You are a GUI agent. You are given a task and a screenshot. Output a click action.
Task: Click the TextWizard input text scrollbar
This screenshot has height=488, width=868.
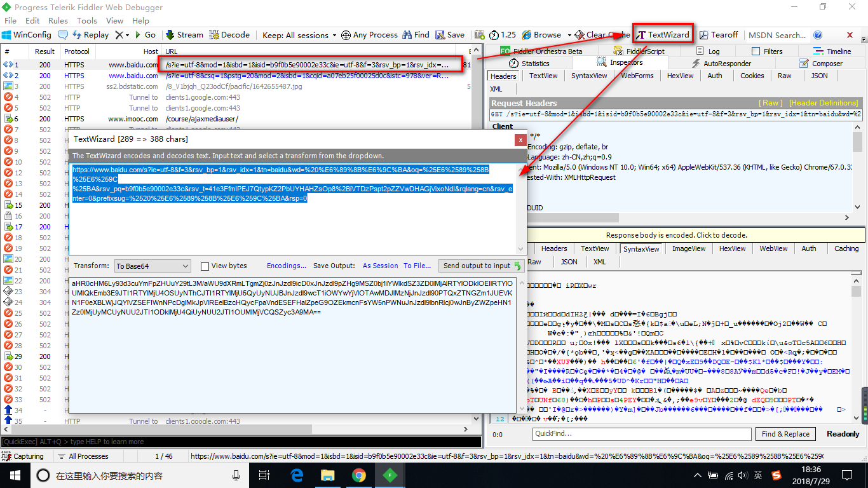coord(522,208)
